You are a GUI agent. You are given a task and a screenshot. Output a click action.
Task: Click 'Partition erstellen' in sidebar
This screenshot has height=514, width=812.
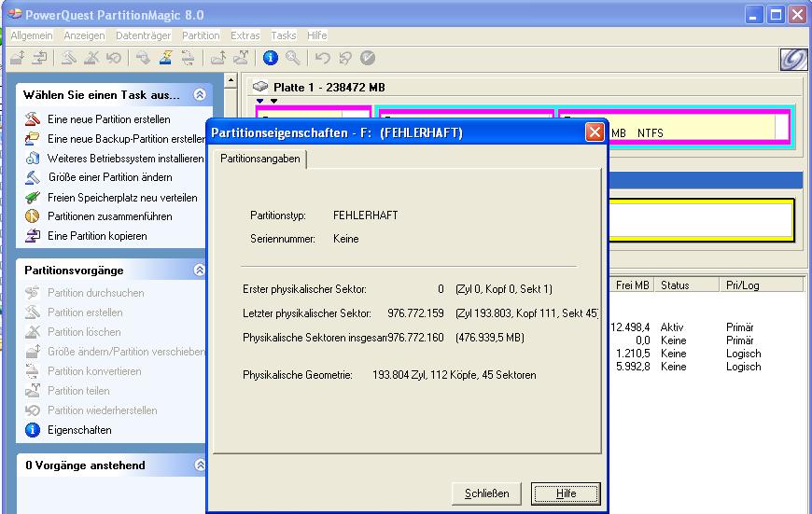(x=85, y=313)
